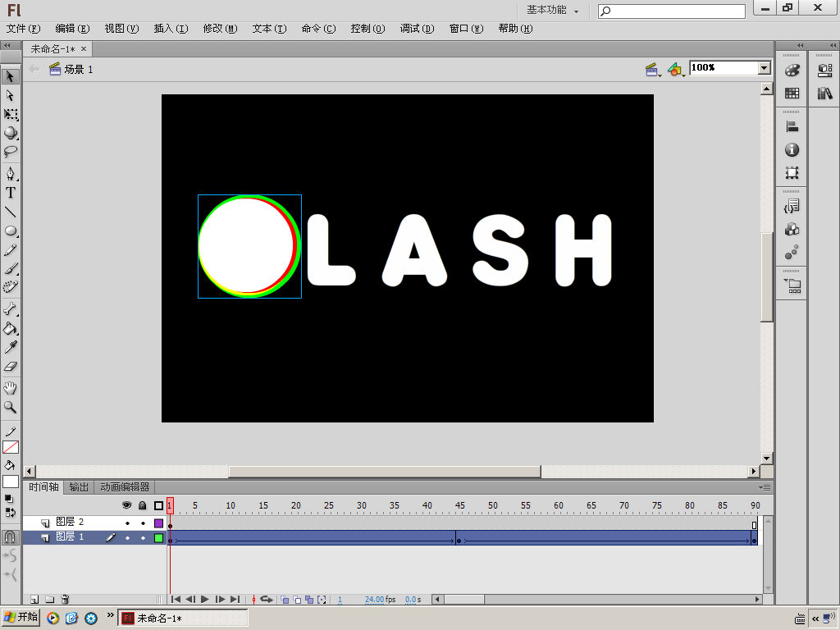Image resolution: width=840 pixels, height=630 pixels.
Task: Select the Paint Bucket tool
Action: point(10,328)
